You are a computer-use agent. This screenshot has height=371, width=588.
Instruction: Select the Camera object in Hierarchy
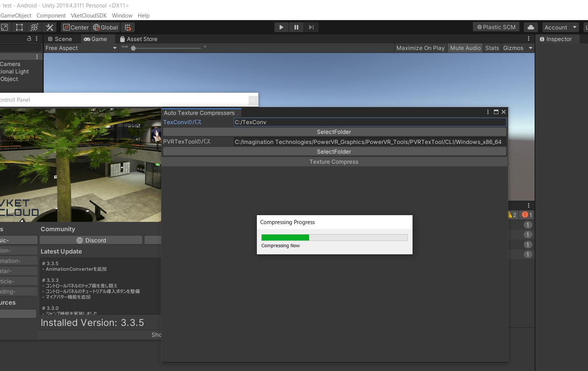coord(10,64)
